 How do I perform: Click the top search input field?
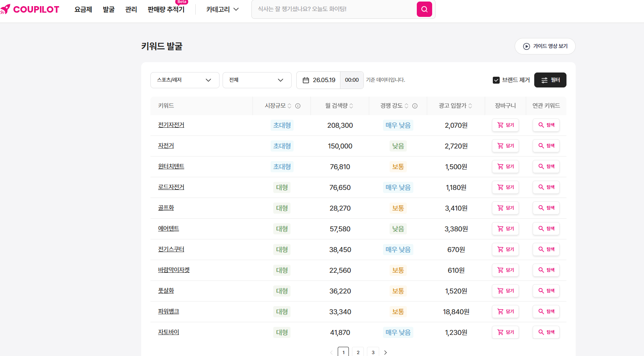coord(334,9)
